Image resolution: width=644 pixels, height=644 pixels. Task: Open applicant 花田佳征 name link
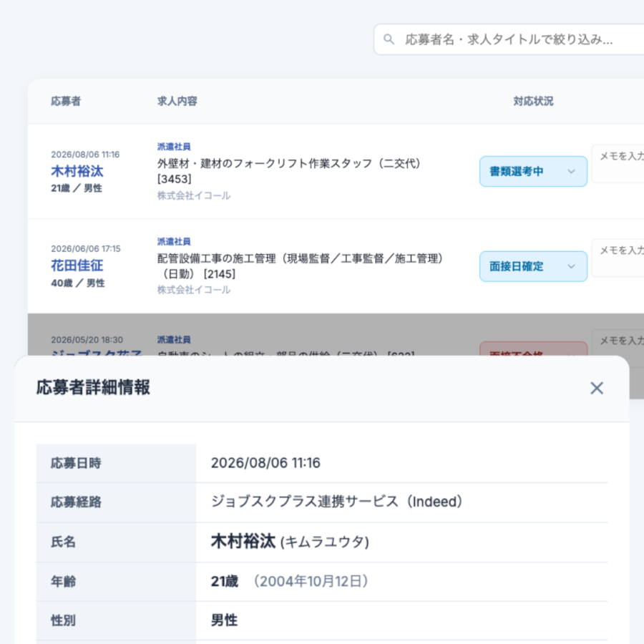(x=77, y=265)
